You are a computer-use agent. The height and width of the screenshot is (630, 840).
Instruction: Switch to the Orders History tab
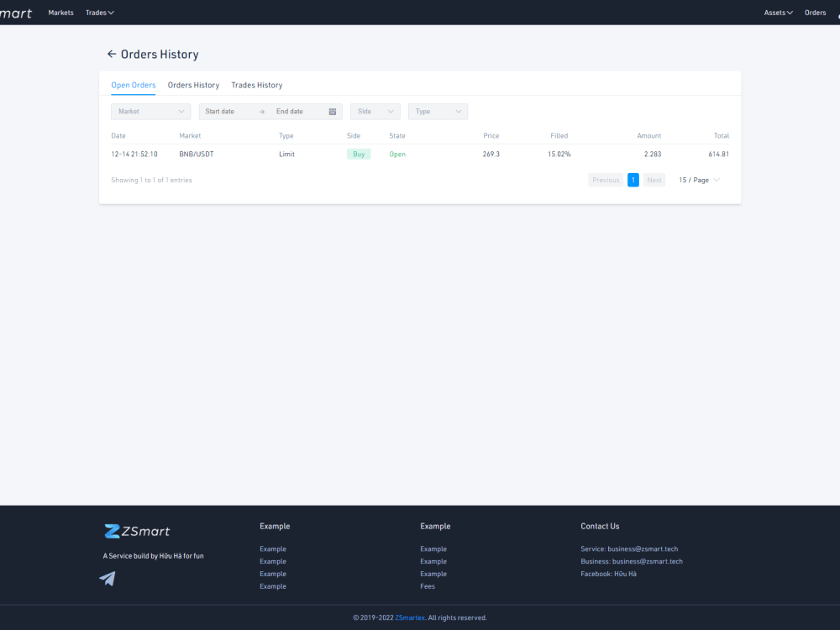pyautogui.click(x=193, y=85)
